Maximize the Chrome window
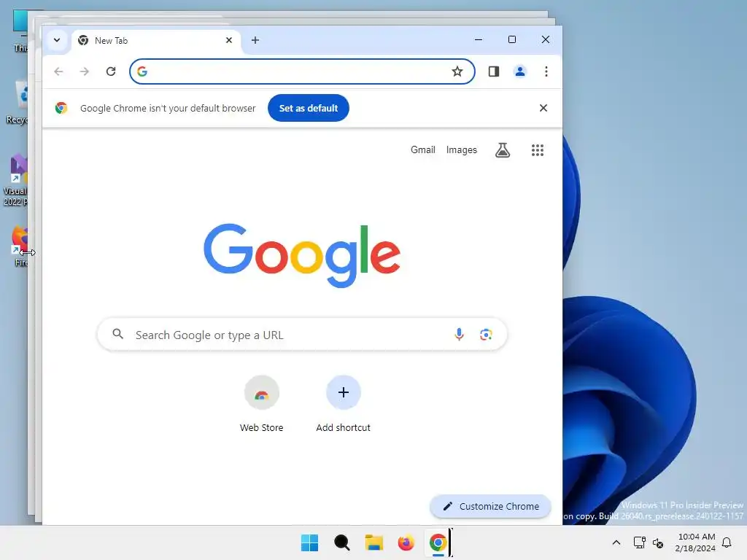747x560 pixels. coord(512,39)
